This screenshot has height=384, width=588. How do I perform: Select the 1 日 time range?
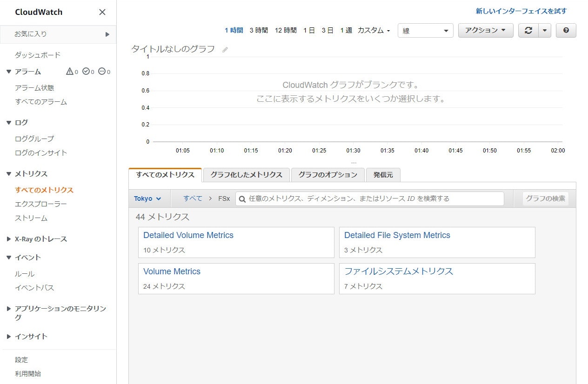309,30
